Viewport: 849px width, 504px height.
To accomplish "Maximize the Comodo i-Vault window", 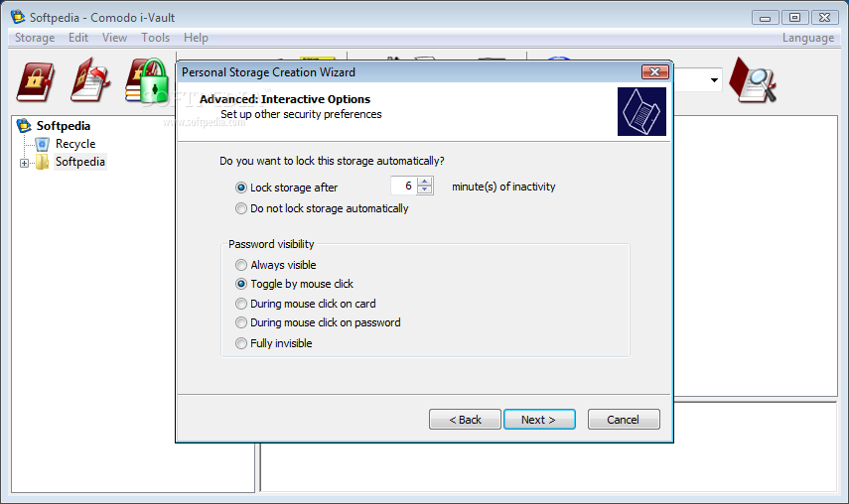I will 794,18.
